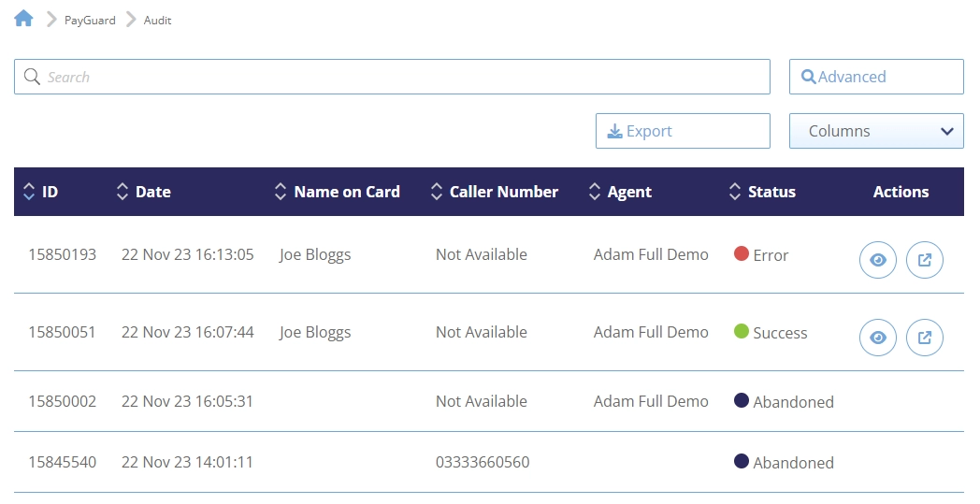The height and width of the screenshot is (504, 980).
Task: Go to PayGuard breadcrumb link
Action: point(90,21)
